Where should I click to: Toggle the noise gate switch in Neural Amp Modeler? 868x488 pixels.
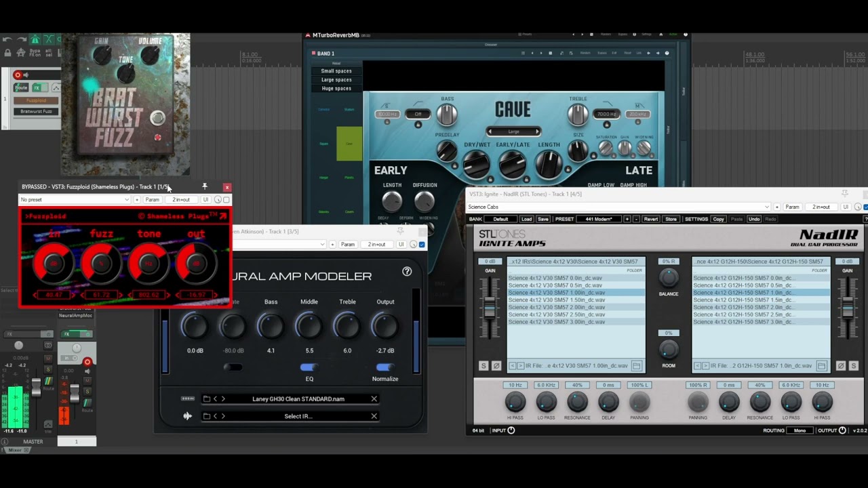click(x=233, y=367)
